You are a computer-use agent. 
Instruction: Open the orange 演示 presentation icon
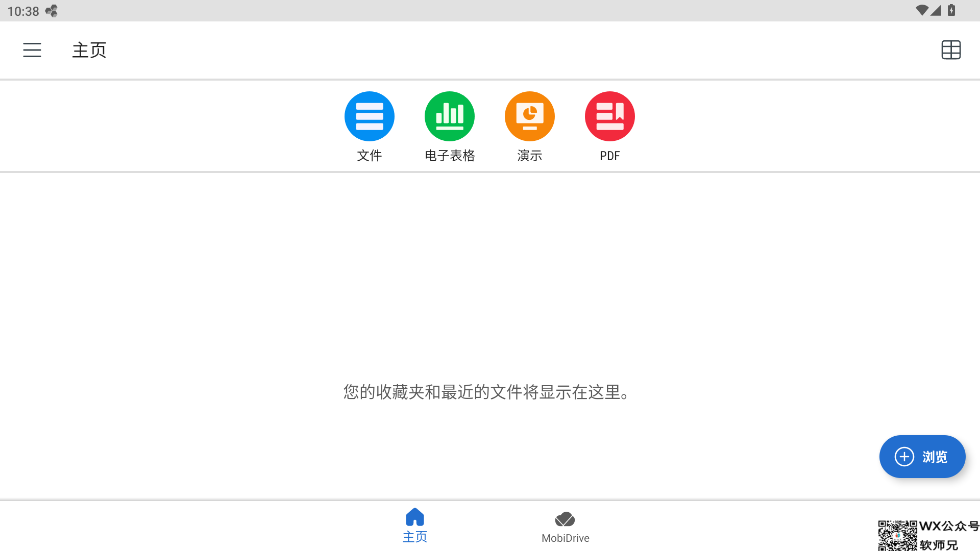pyautogui.click(x=529, y=116)
